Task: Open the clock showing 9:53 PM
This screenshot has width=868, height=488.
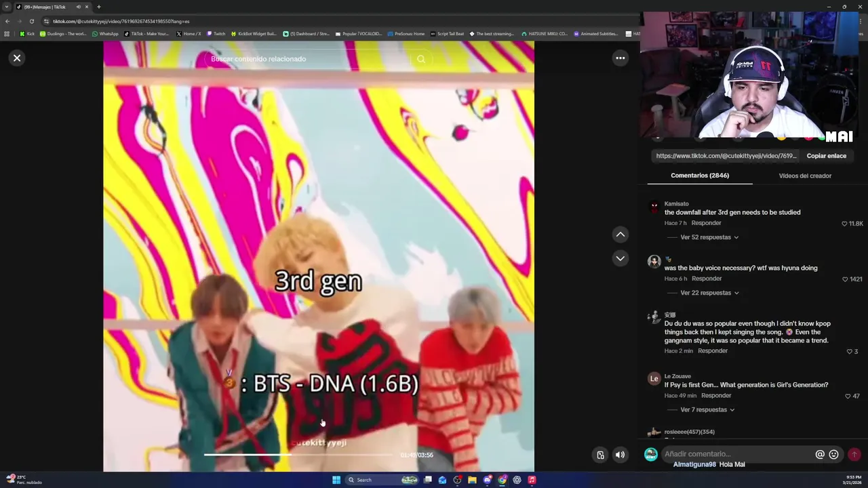Action: 853,479
